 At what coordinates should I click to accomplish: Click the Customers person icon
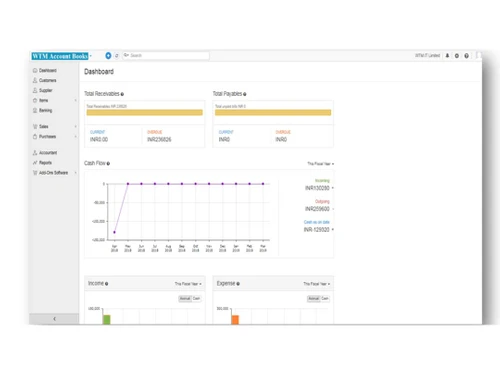[35, 80]
